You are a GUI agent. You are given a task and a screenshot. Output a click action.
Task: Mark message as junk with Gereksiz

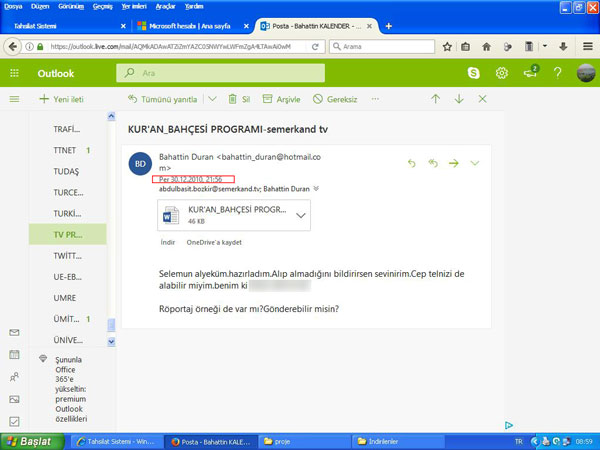[335, 99]
